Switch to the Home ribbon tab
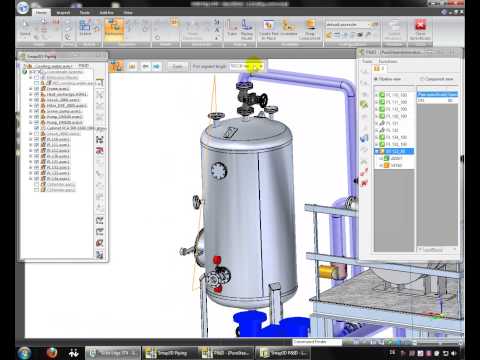The image size is (480, 360). pyautogui.click(x=41, y=12)
